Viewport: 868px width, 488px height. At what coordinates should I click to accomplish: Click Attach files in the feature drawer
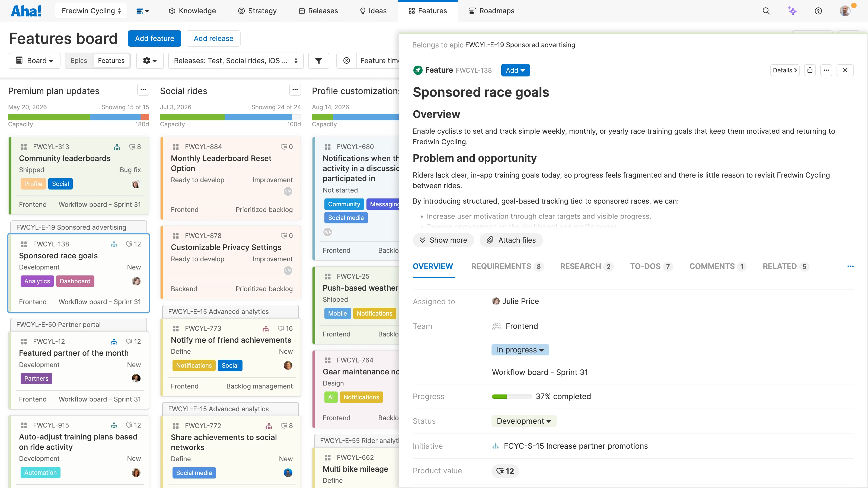click(511, 240)
